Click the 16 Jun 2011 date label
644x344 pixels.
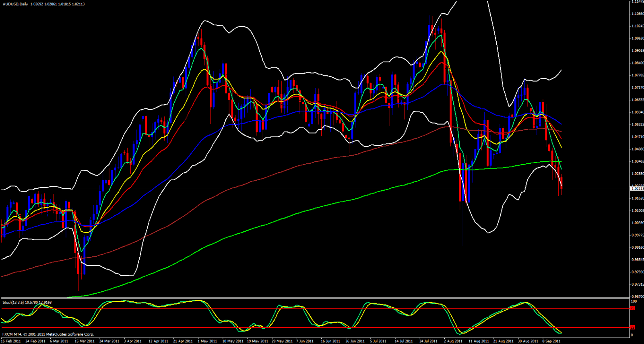(x=330, y=341)
